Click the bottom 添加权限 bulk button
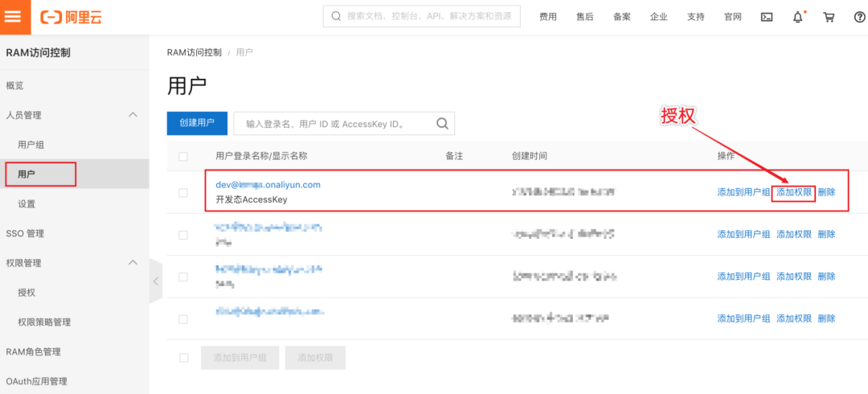The height and width of the screenshot is (394, 868). (x=316, y=358)
